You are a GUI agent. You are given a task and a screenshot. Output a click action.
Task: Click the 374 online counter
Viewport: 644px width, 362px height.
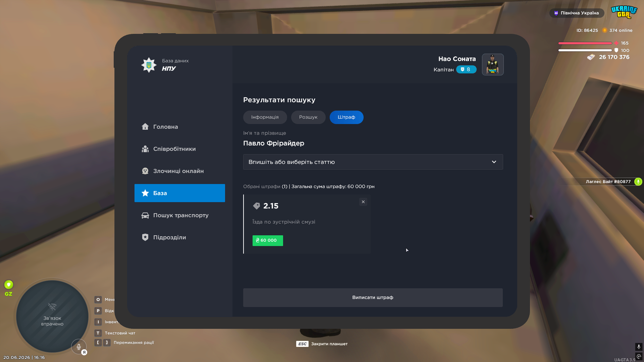coord(617,31)
